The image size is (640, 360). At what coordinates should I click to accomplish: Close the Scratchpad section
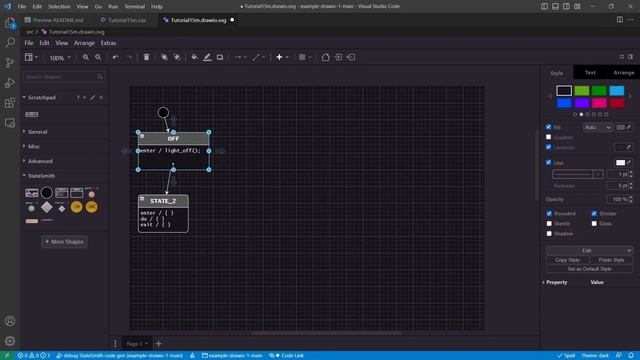101,98
